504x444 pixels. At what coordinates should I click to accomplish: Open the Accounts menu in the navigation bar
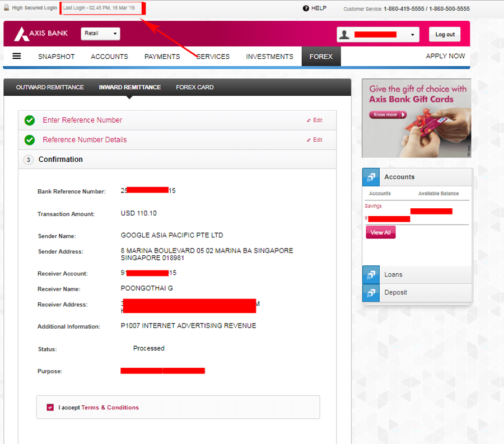tap(109, 57)
